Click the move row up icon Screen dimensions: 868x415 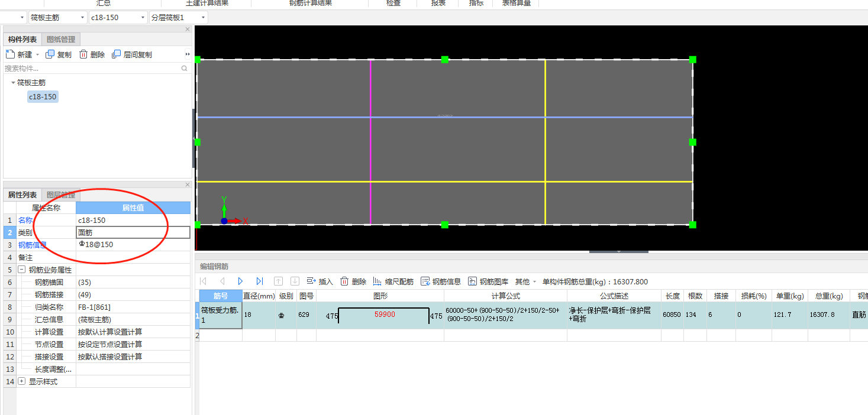(x=278, y=281)
